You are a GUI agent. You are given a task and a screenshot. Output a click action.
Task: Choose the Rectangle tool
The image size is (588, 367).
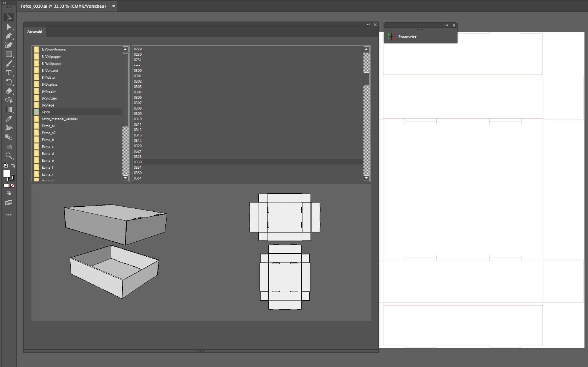(8, 54)
